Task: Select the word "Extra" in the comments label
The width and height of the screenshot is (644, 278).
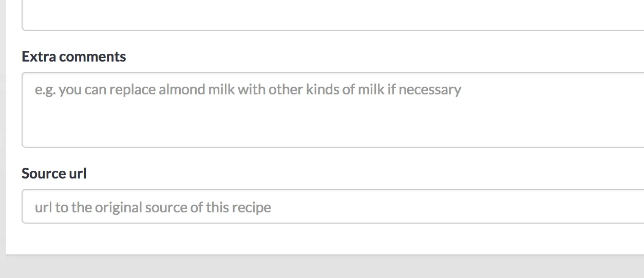Action: (x=39, y=56)
